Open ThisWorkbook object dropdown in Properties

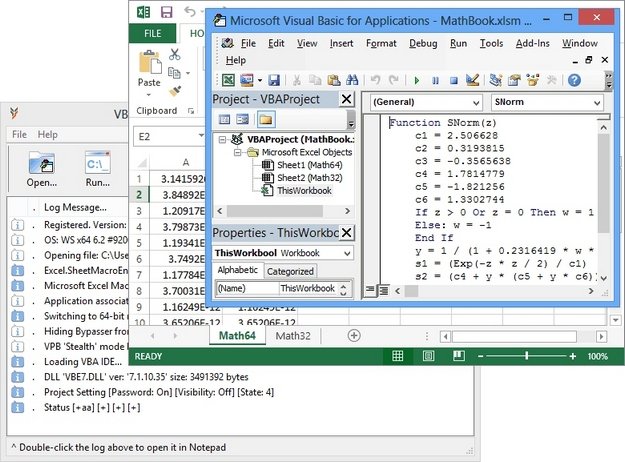click(347, 253)
